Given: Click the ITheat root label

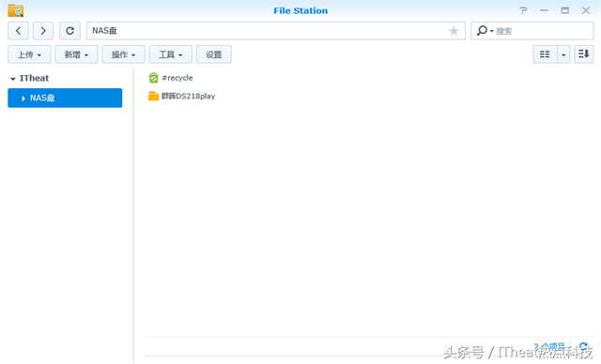Looking at the screenshot, I should pos(34,78).
